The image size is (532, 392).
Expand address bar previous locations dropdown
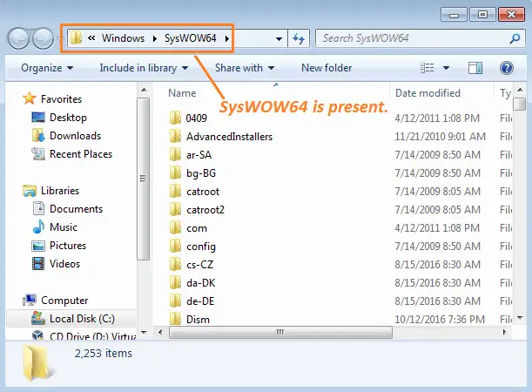(279, 38)
